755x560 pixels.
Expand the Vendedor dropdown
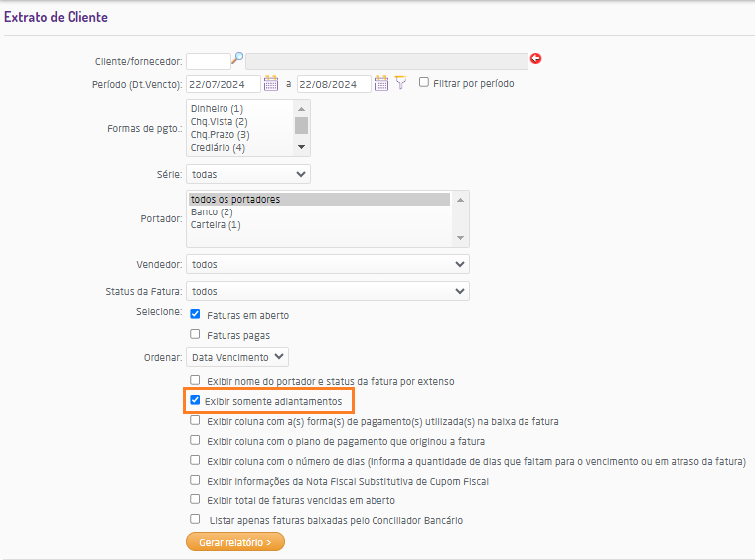coord(328,265)
